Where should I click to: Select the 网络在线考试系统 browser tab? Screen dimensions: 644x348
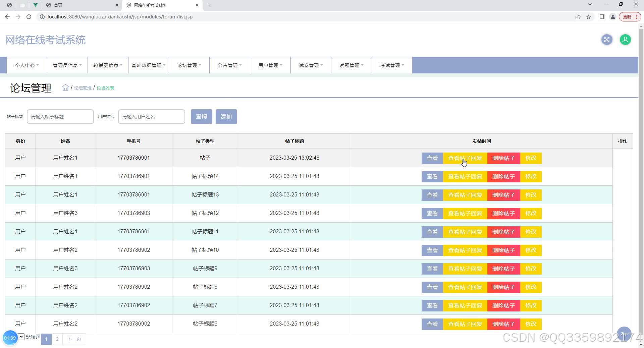(x=163, y=5)
